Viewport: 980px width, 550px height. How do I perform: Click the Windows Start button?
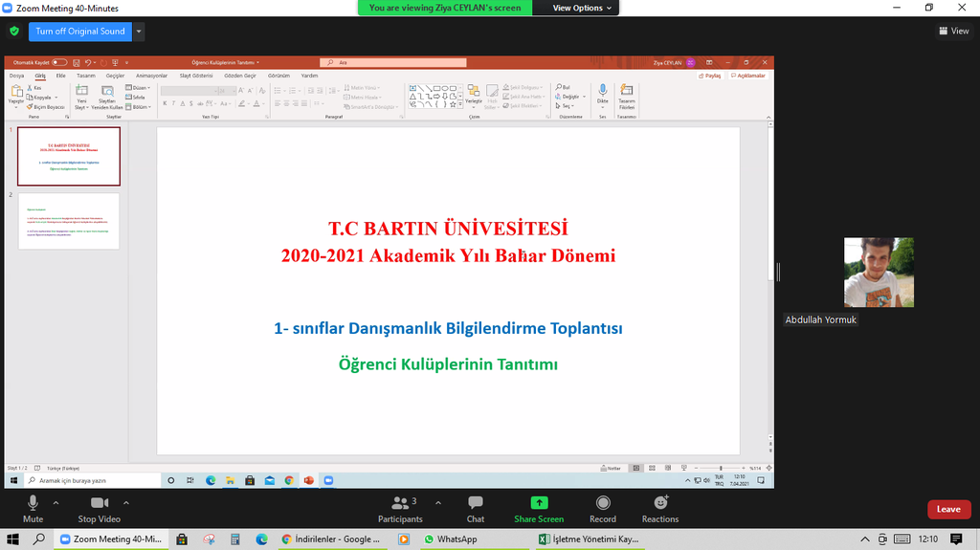click(x=12, y=539)
